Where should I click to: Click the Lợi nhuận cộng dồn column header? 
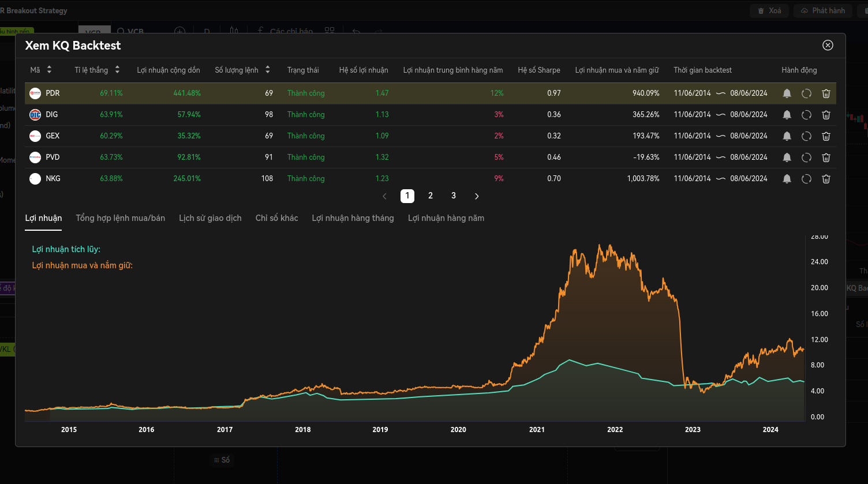coord(169,70)
